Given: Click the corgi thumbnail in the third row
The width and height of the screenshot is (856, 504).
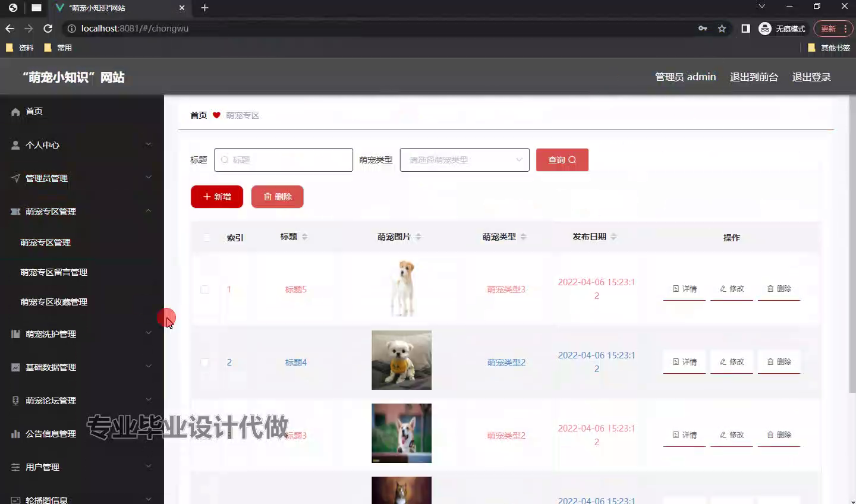Looking at the screenshot, I should [402, 433].
